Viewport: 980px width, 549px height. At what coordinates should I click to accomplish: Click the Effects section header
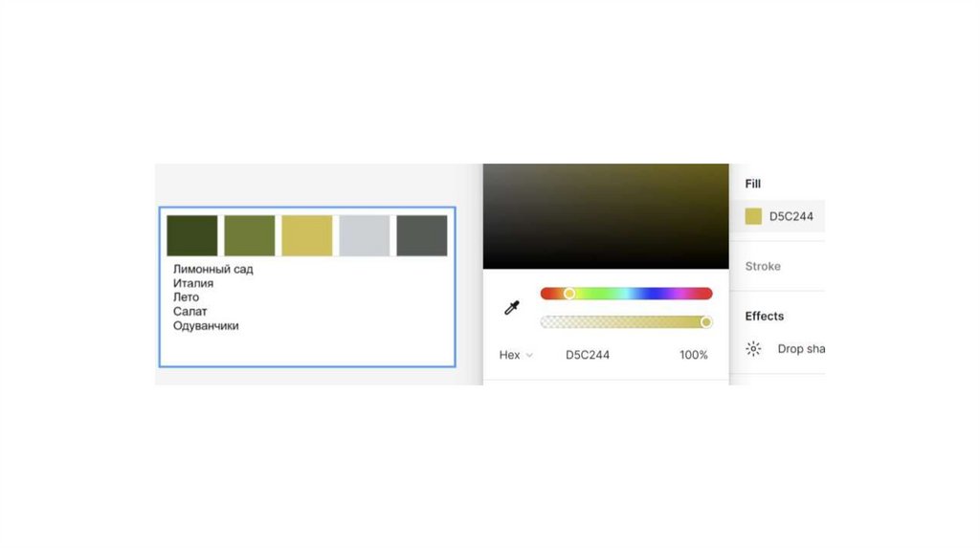[x=765, y=316]
